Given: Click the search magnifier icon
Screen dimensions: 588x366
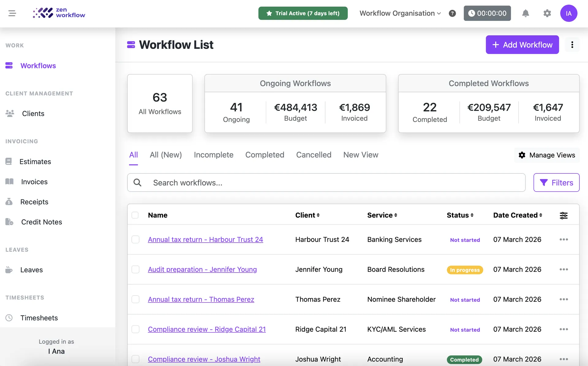Looking at the screenshot, I should [138, 183].
